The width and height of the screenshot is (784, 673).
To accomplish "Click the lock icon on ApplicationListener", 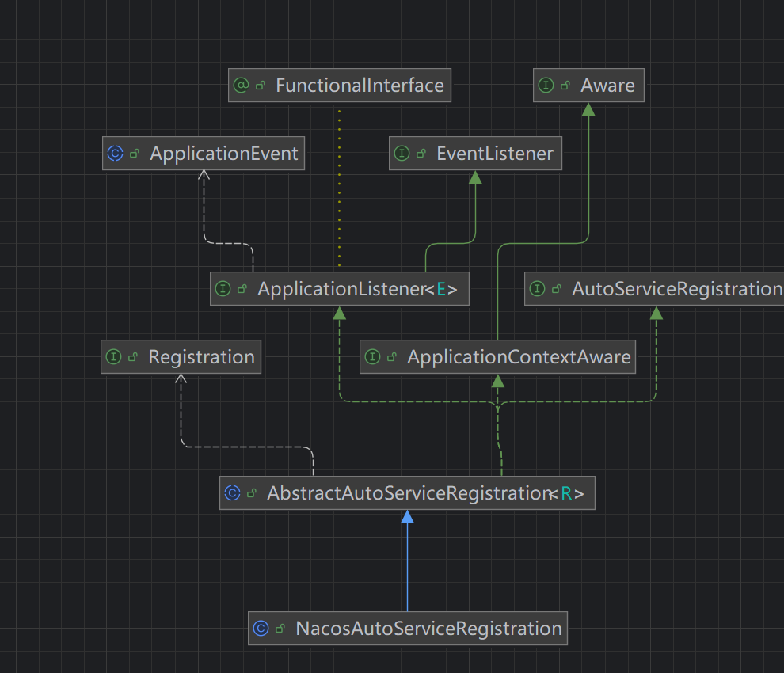I will pyautogui.click(x=242, y=290).
